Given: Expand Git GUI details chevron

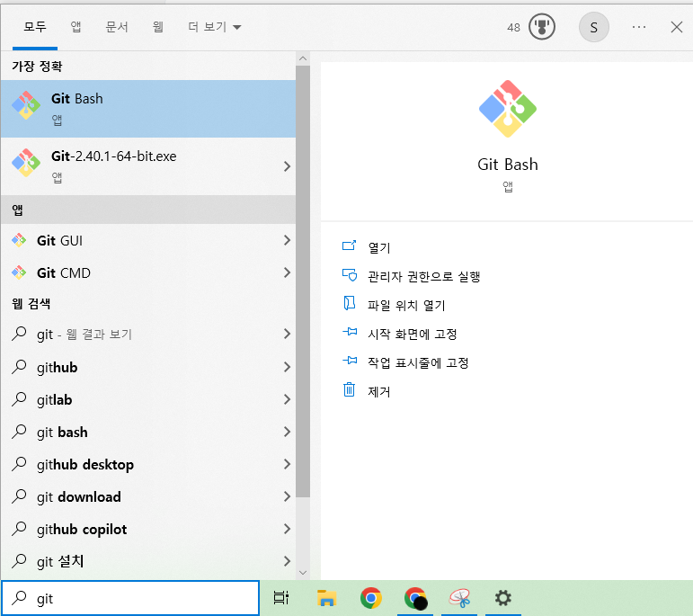Looking at the screenshot, I should [287, 240].
